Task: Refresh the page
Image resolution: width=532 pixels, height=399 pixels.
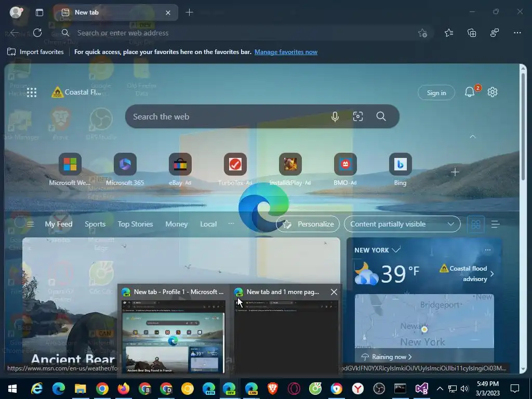Action: click(x=37, y=33)
